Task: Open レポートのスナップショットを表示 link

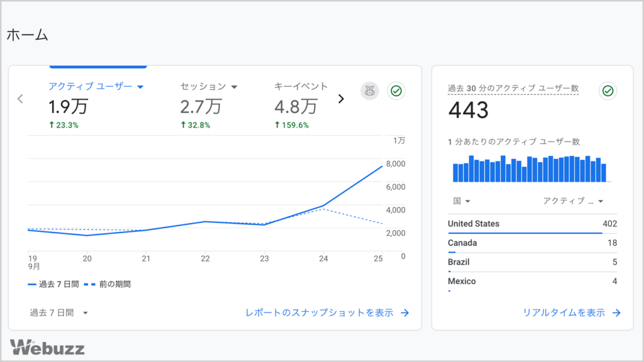Action: pos(319,313)
